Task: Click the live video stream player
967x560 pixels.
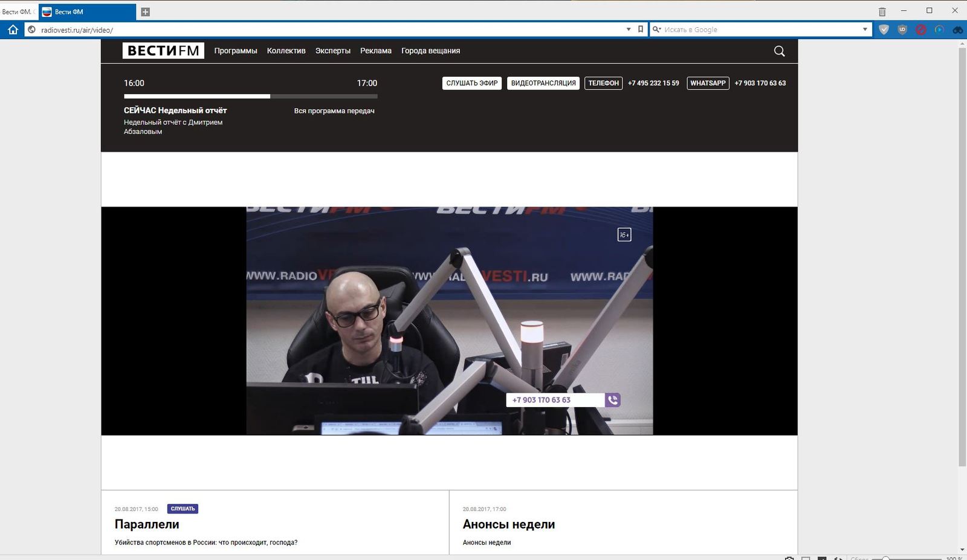Action: point(449,321)
